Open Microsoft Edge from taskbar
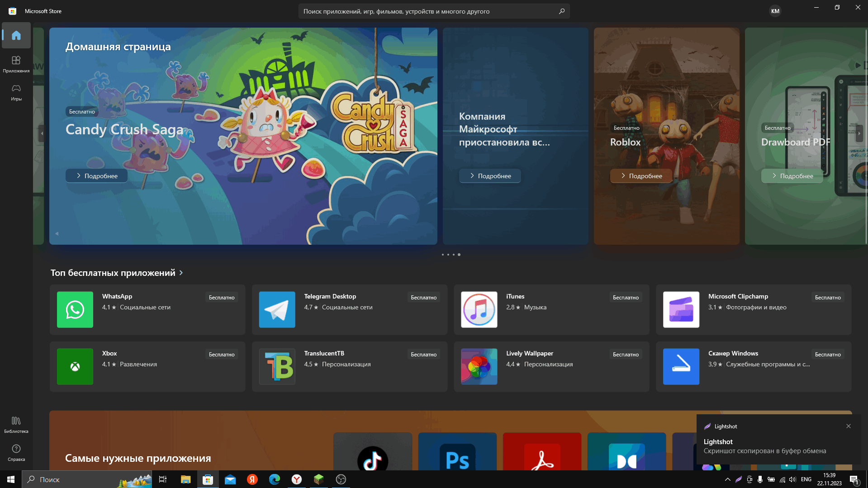Screen dimensions: 868x488 (275, 479)
